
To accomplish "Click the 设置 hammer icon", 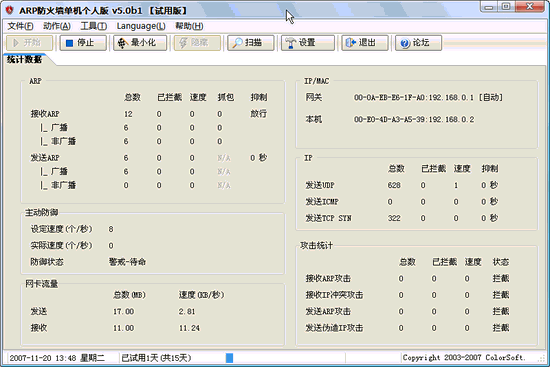I will pyautogui.click(x=290, y=43).
